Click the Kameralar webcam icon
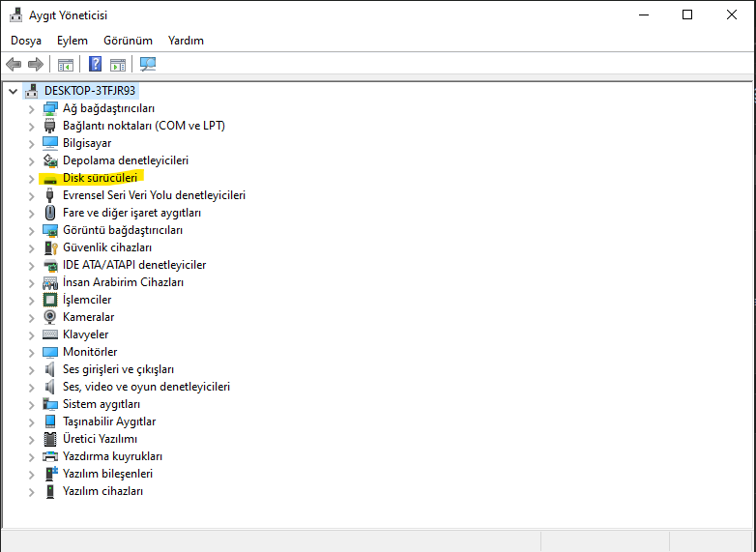The height and width of the screenshot is (552, 756). [49, 317]
